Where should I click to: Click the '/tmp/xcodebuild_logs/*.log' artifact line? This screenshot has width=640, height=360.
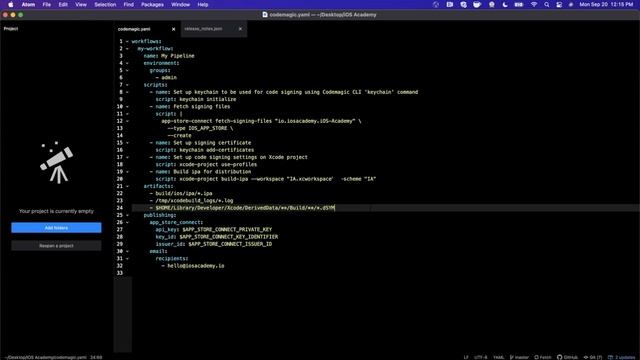pos(194,201)
